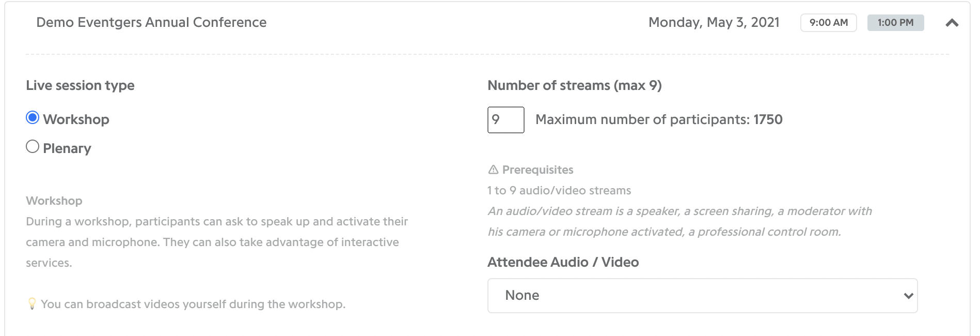Image resolution: width=980 pixels, height=336 pixels.
Task: Click the Prerequisites heading text
Action: [538, 170]
